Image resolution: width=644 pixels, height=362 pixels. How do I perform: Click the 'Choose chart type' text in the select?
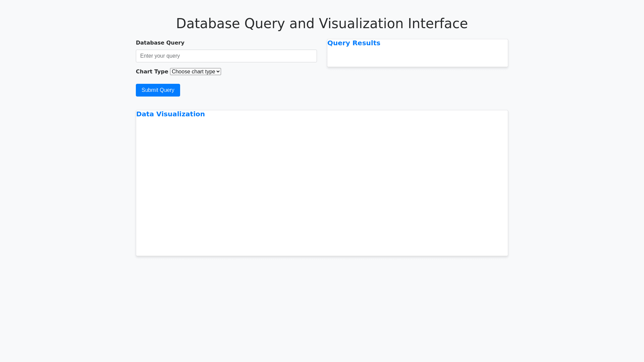193,72
